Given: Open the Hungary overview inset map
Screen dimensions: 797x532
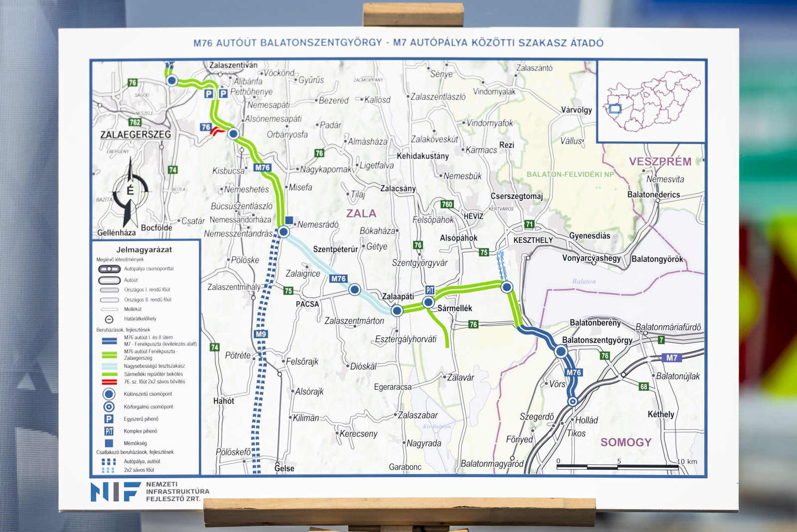Looking at the screenshot, I should pyautogui.click(x=651, y=102).
